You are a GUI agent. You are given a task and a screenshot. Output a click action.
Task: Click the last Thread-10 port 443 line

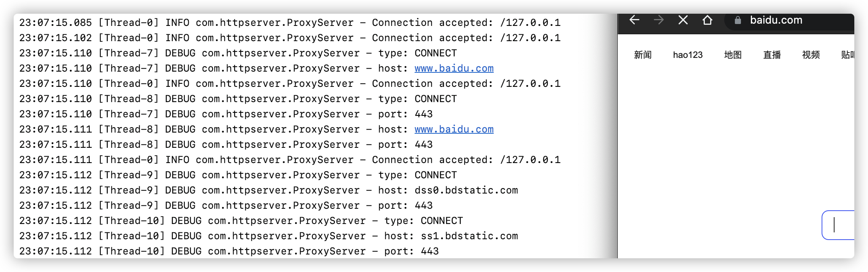coord(229,251)
